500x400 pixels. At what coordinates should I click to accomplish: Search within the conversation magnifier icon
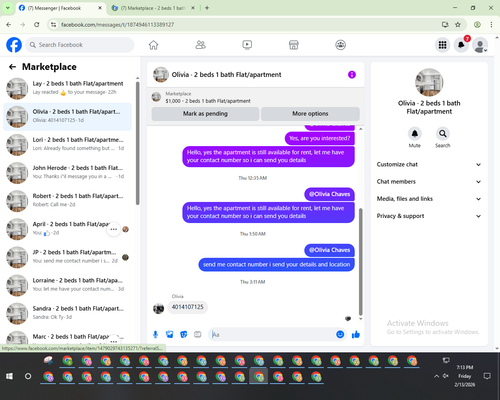pos(443,134)
